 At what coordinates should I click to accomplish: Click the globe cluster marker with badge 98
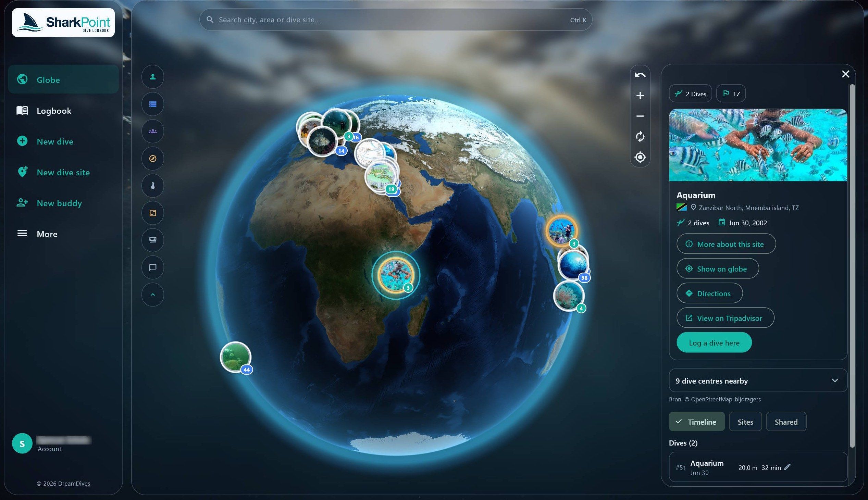point(573,265)
